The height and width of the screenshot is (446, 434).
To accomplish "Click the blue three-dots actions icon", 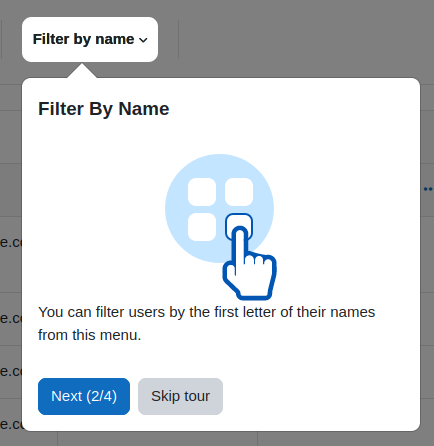I will click(429, 189).
